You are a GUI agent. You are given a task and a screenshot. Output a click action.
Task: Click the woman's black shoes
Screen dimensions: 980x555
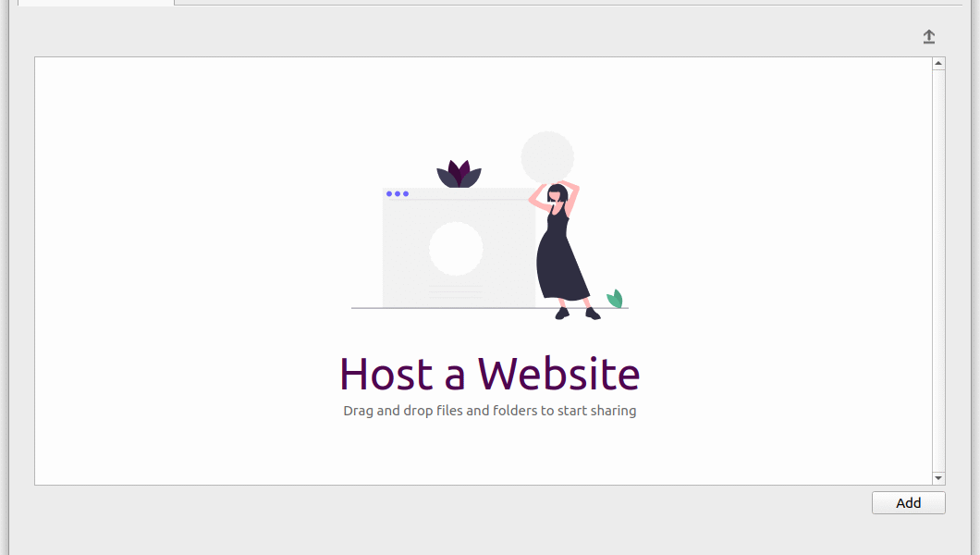point(578,314)
